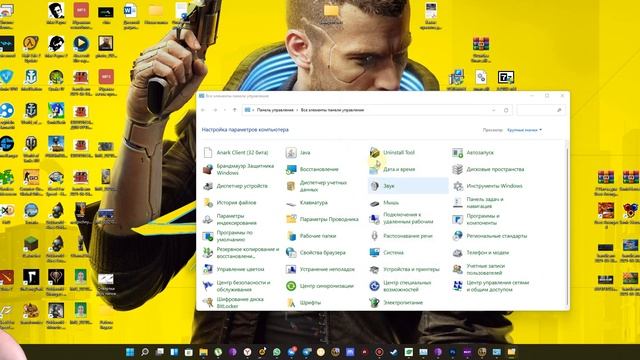Open Центр безопасности и обслуживания
The image size is (640, 360).
coord(237,287)
